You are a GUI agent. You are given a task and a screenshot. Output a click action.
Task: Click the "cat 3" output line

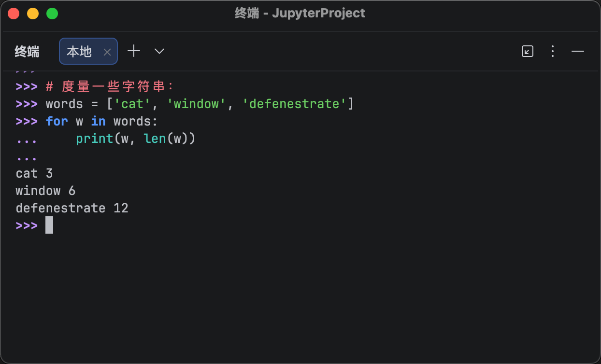coord(34,173)
